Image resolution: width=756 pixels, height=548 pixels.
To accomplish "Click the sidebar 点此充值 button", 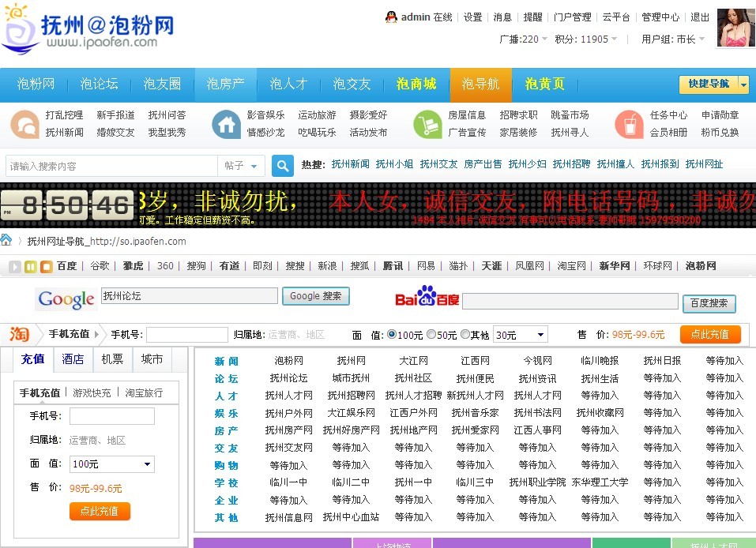I will point(100,511).
